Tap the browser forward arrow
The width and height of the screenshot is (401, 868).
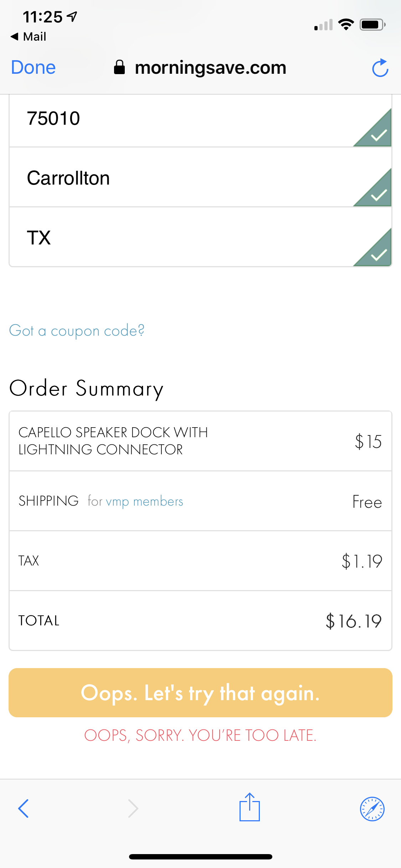point(133,808)
